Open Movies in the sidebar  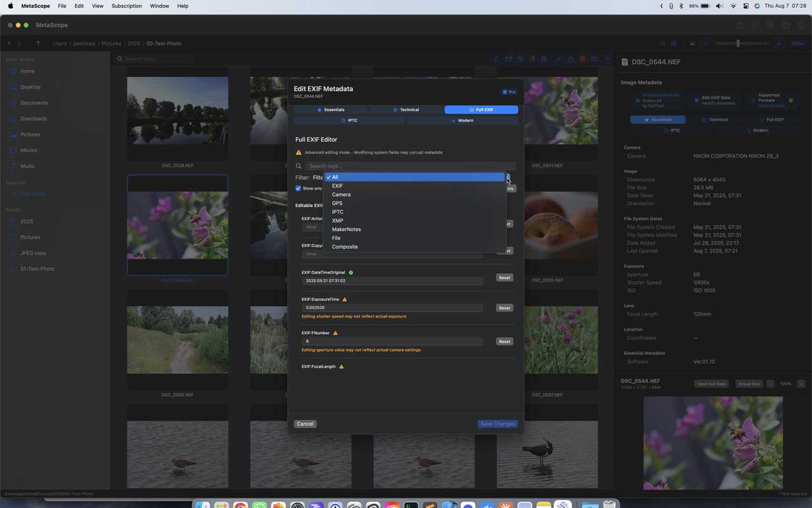pos(29,150)
